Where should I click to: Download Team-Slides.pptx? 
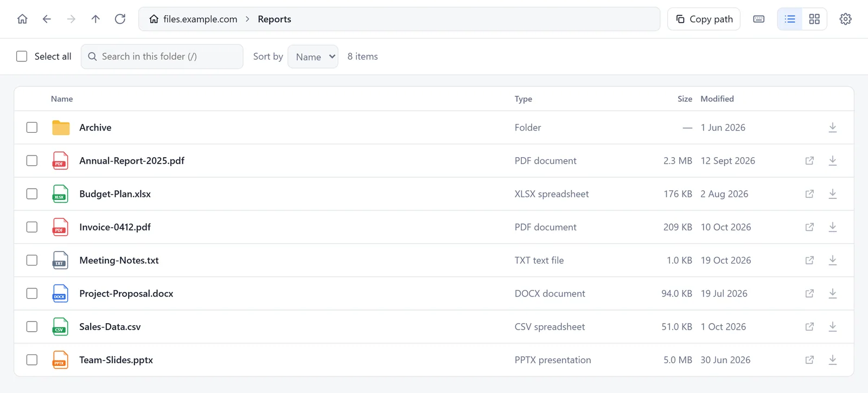point(833,360)
